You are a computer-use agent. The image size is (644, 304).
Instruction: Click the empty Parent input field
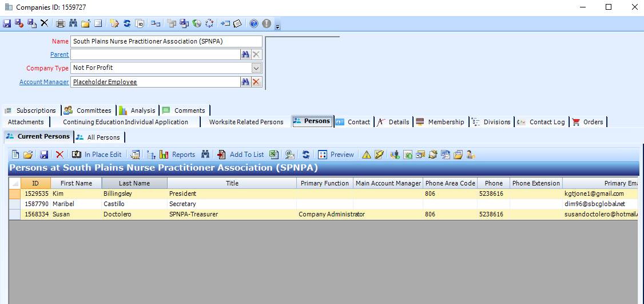(155, 54)
